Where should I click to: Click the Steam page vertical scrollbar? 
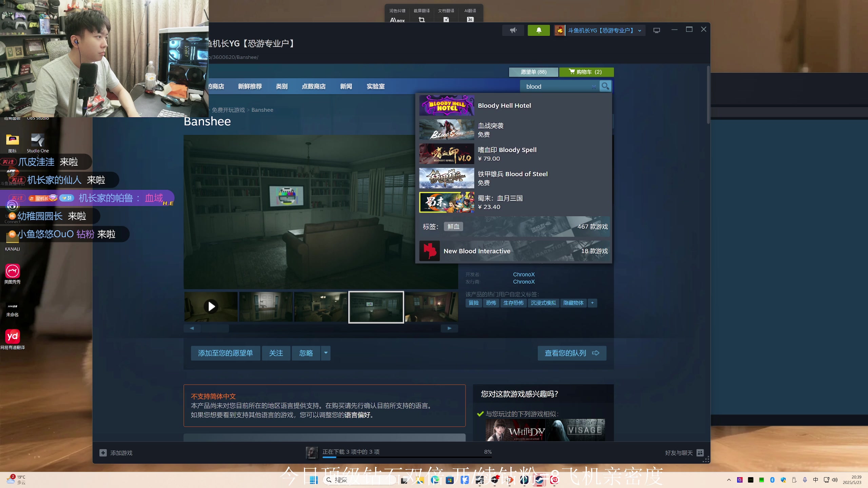coord(708,95)
